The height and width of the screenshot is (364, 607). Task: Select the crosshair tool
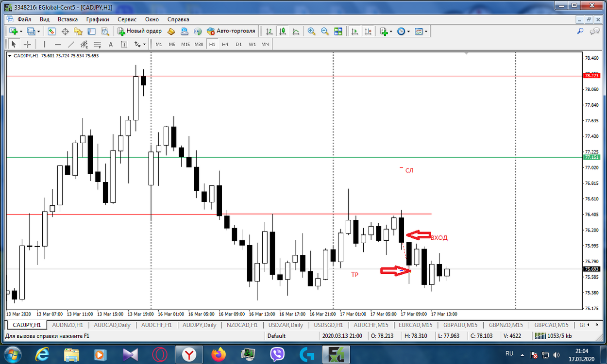click(27, 44)
